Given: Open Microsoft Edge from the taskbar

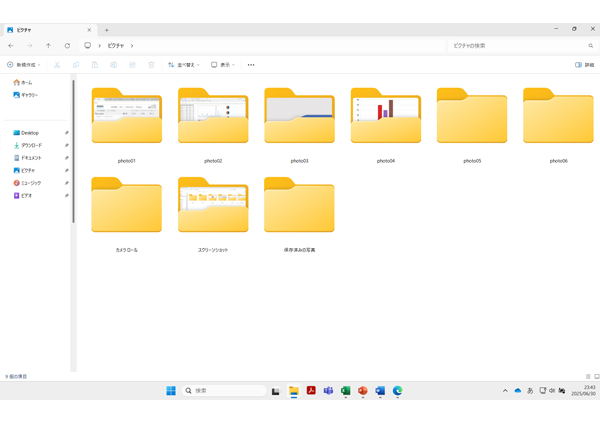Looking at the screenshot, I should point(397,391).
